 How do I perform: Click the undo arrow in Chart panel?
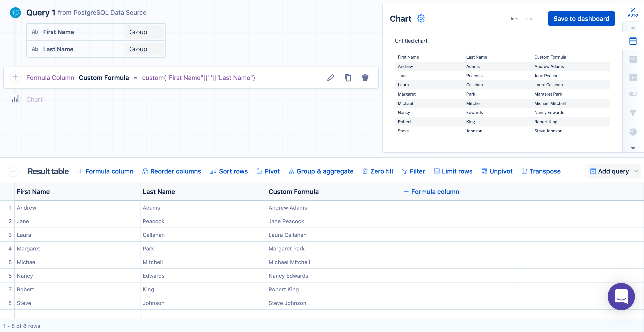coord(514,19)
